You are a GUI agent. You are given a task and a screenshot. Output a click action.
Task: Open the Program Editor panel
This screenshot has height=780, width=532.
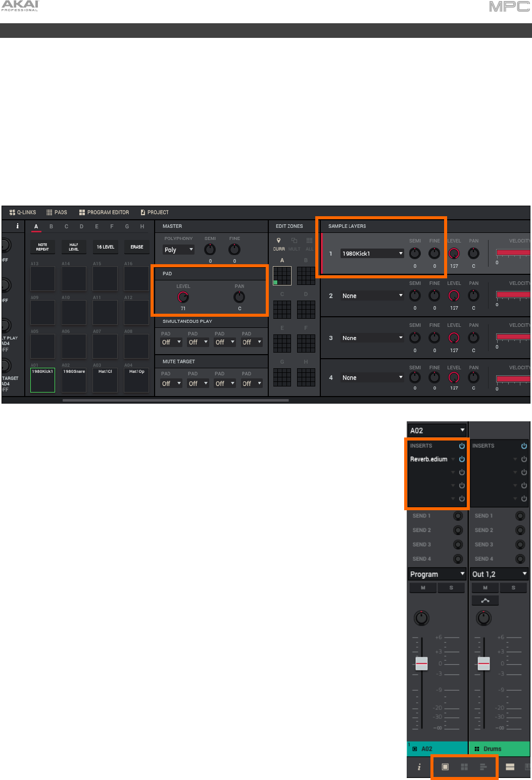[x=104, y=213]
